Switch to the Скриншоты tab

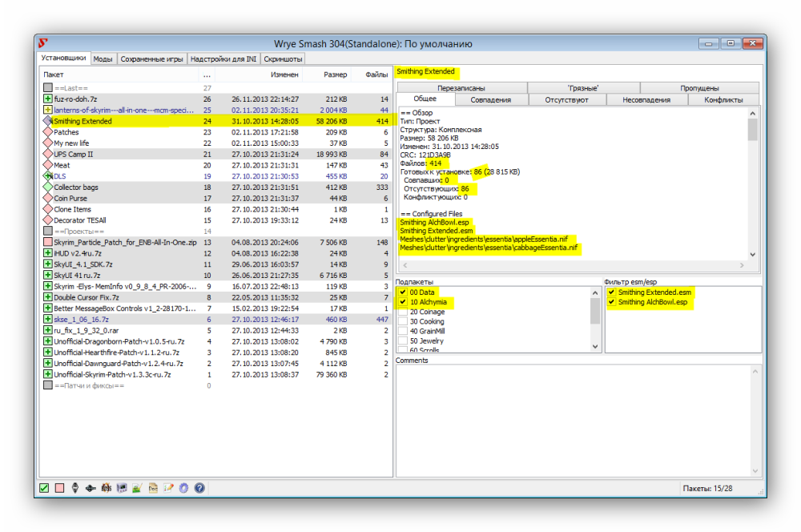pos(283,58)
